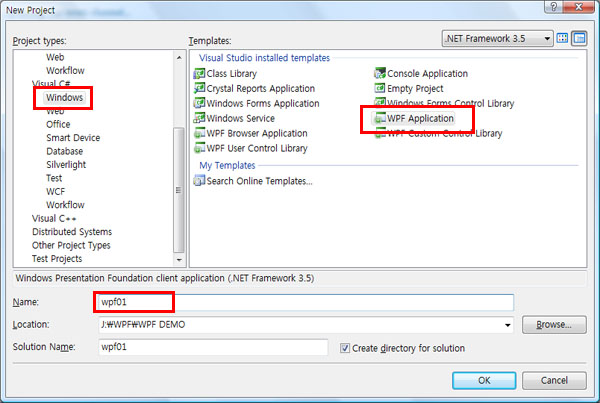Viewport: 600px width, 403px height.
Task: Click Browse to choose a location
Action: (x=554, y=325)
